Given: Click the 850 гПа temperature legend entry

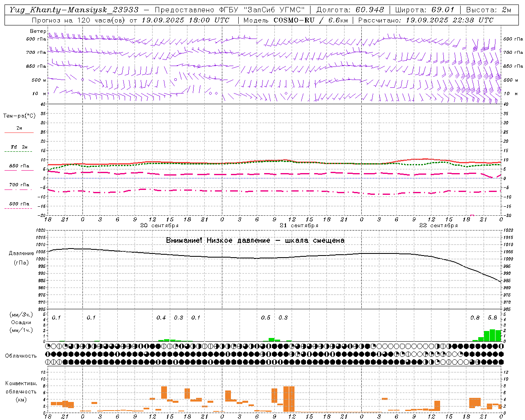Looking at the screenshot, I should coord(19,166).
